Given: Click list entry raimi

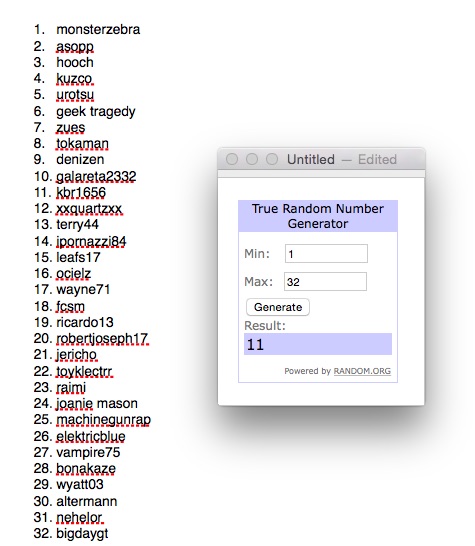Looking at the screenshot, I should click(71, 388).
